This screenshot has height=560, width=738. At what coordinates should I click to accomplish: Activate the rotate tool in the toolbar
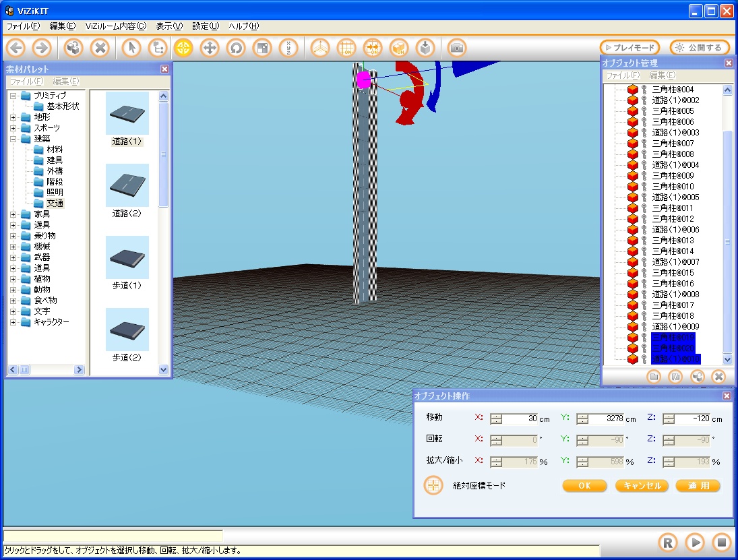236,48
